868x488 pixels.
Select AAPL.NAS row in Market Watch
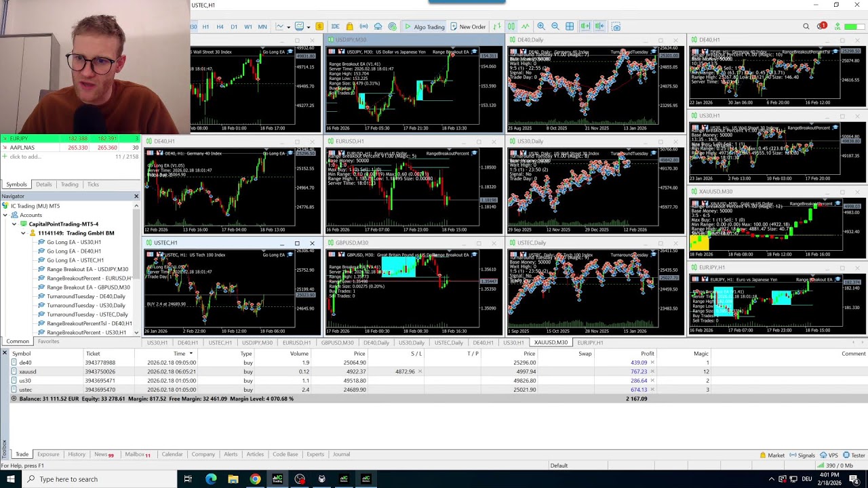[x=70, y=148]
